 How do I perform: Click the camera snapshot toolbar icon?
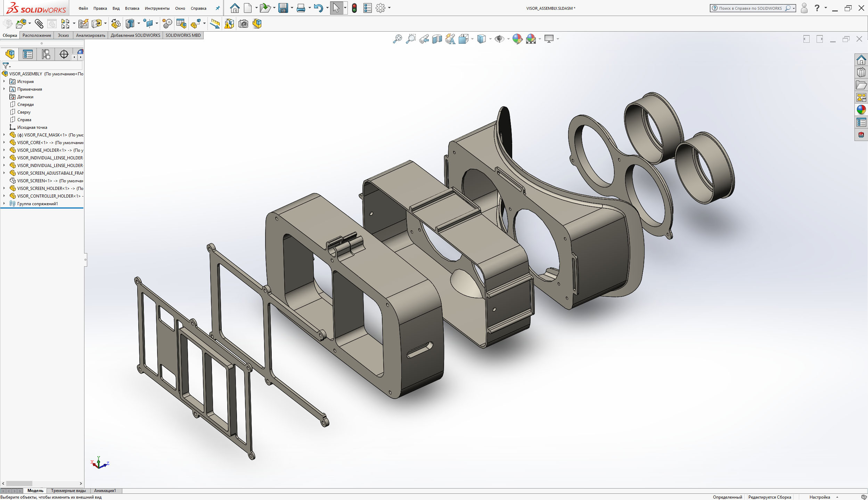[243, 24]
